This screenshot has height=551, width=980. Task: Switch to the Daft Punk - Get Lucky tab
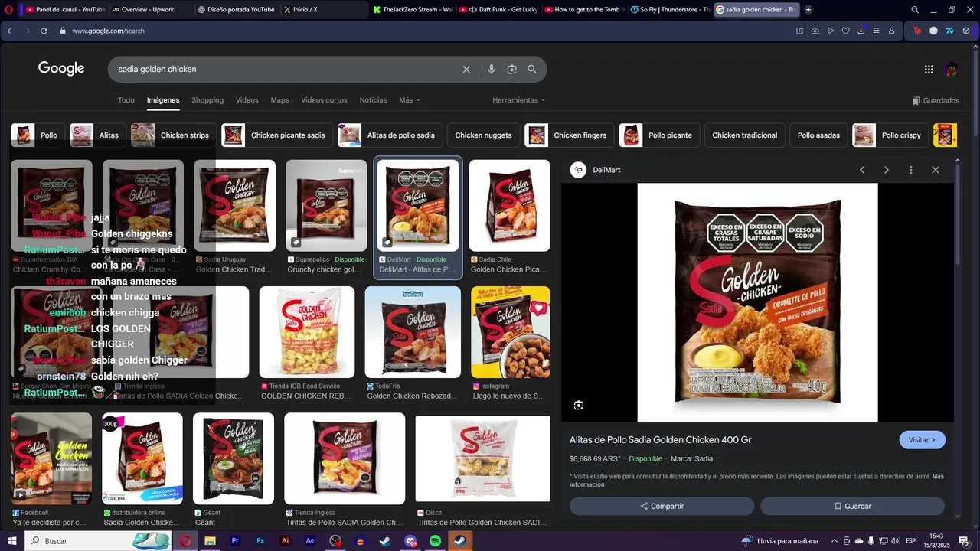point(499,10)
